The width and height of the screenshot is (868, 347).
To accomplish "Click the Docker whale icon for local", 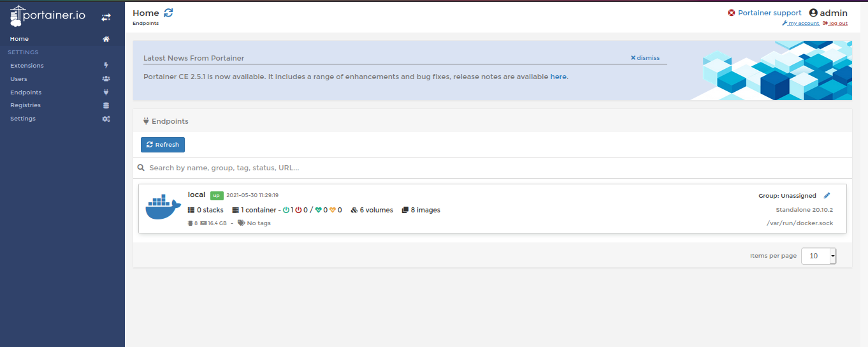I will pos(163,207).
